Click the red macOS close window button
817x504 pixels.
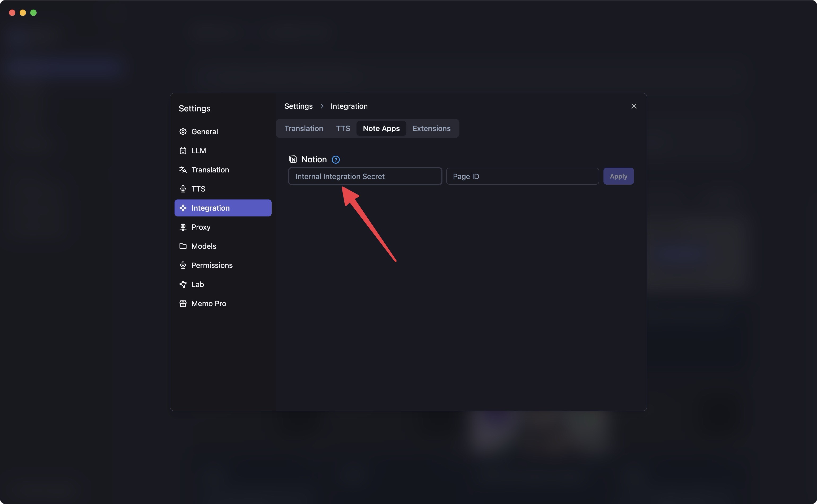[12, 13]
